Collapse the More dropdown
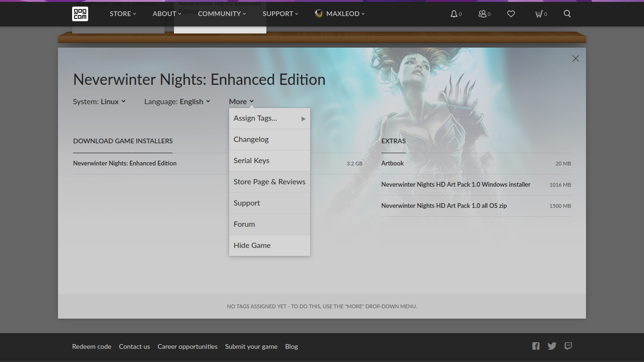The height and width of the screenshot is (362, 644). coord(241,101)
